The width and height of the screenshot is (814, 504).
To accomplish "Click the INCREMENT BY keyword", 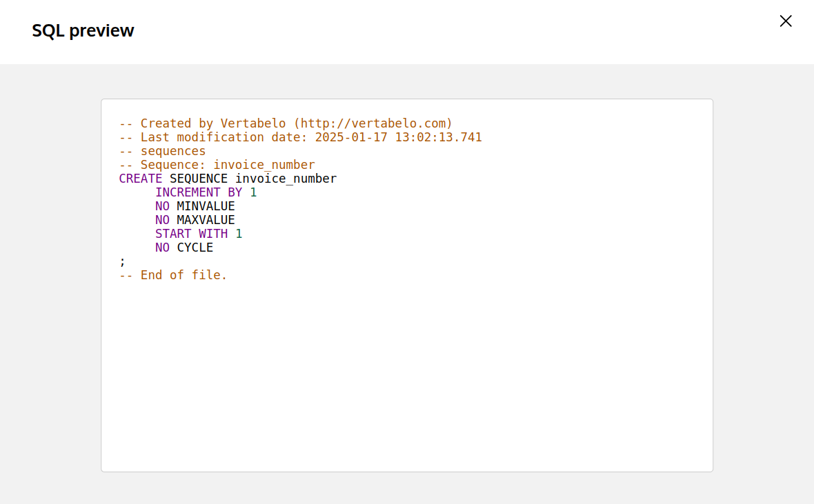I will (x=199, y=192).
